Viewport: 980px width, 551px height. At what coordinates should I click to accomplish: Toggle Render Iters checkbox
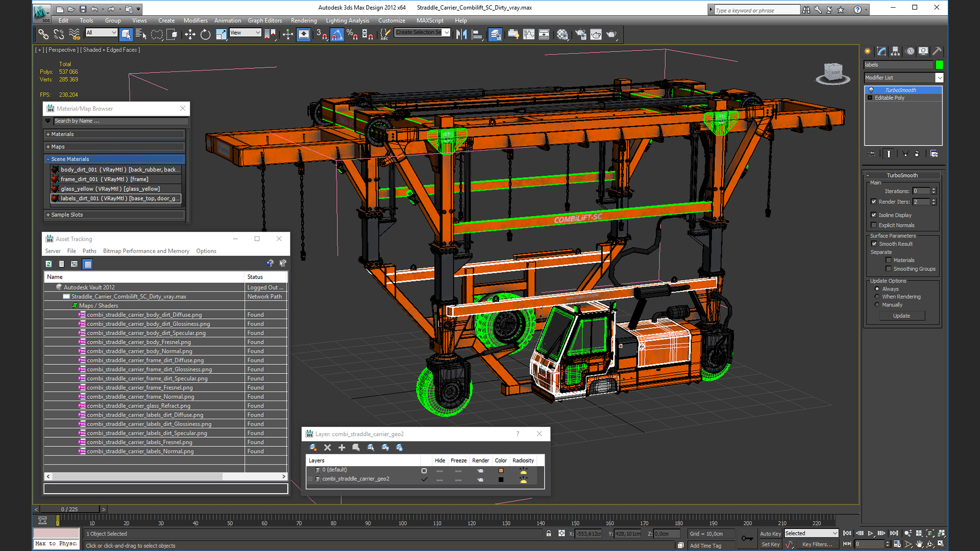point(874,202)
